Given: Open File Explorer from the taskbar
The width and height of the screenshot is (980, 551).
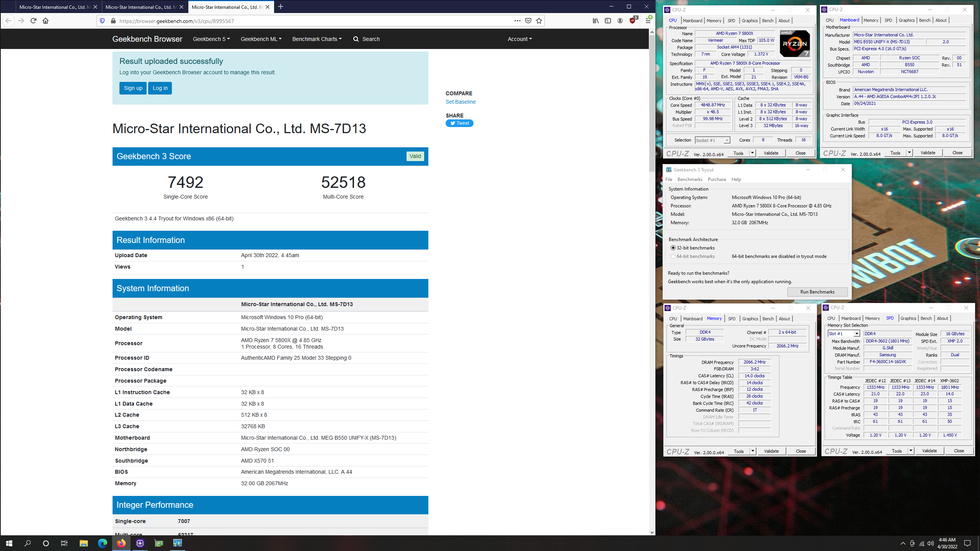Looking at the screenshot, I should (x=83, y=543).
